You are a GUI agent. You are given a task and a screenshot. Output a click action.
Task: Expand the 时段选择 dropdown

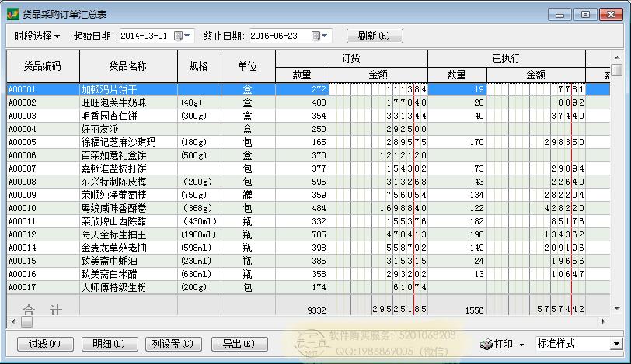(x=37, y=36)
